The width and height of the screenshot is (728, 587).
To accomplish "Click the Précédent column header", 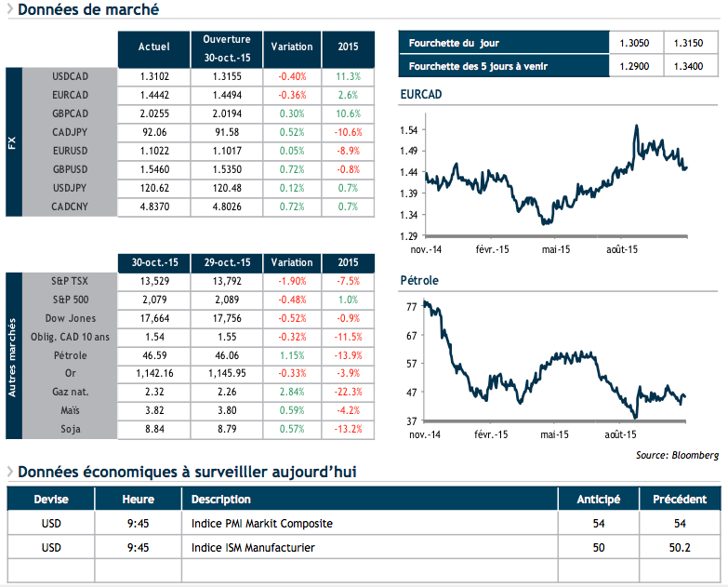I will tap(680, 500).
